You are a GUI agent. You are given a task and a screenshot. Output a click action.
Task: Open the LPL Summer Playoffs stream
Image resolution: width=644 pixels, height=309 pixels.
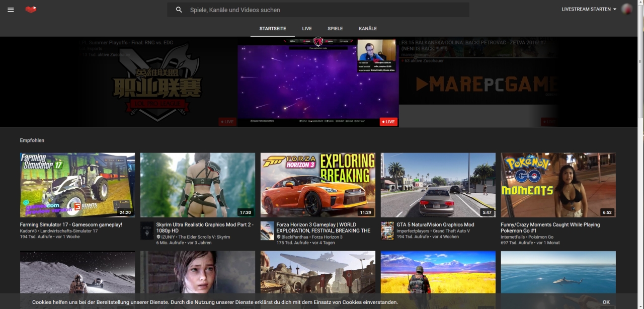[x=157, y=82]
